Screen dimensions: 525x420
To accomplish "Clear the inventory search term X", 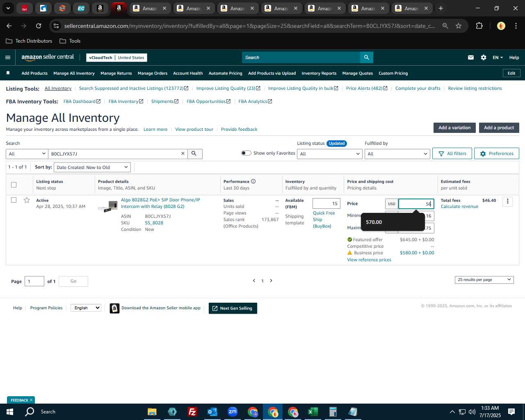I will 183,154.
